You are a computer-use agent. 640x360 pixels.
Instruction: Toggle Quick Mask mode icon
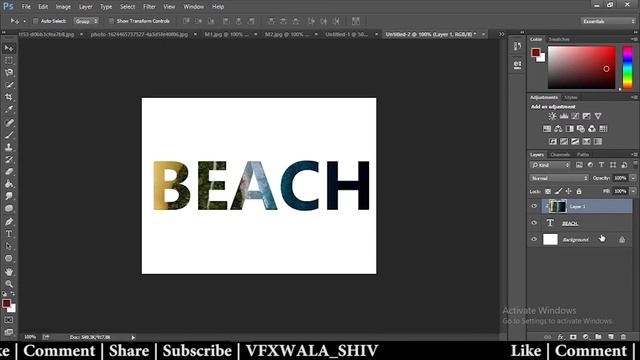coord(9,320)
